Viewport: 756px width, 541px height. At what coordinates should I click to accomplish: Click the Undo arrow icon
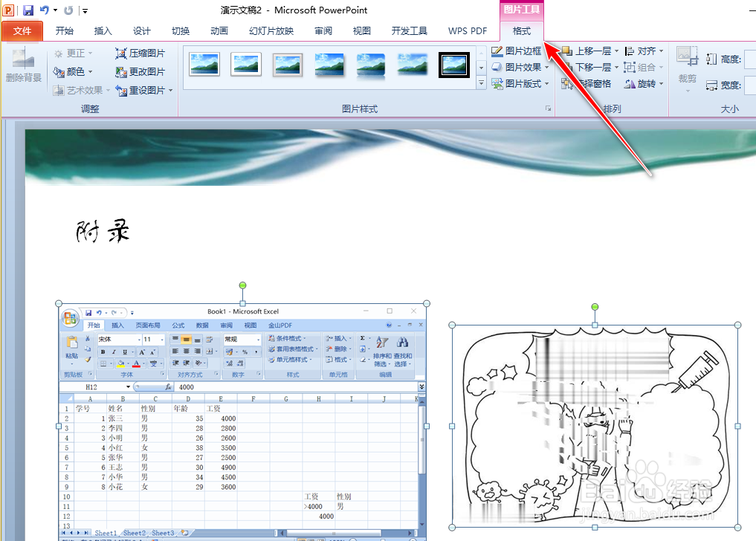click(45, 10)
